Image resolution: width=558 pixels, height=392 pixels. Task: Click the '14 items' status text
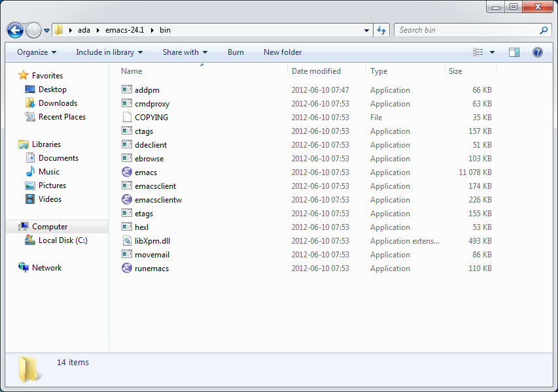pos(73,362)
